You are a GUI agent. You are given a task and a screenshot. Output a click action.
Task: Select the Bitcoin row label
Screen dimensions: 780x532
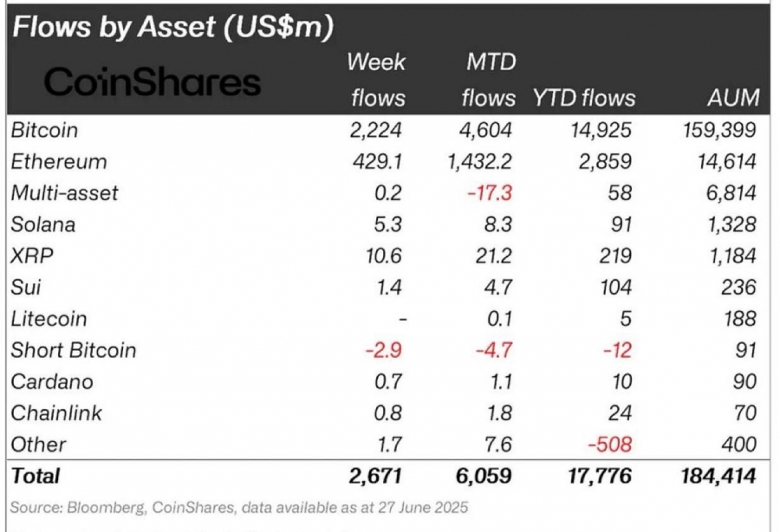[x=44, y=130]
